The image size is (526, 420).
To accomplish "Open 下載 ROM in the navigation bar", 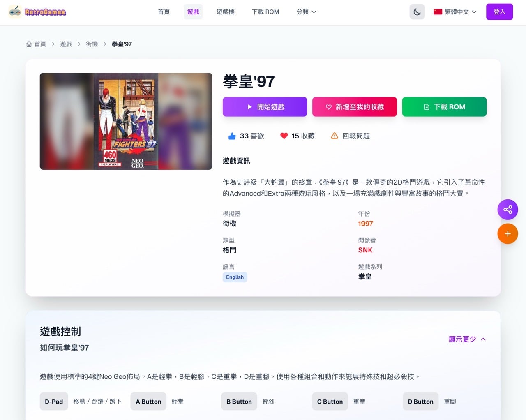I will point(265,12).
